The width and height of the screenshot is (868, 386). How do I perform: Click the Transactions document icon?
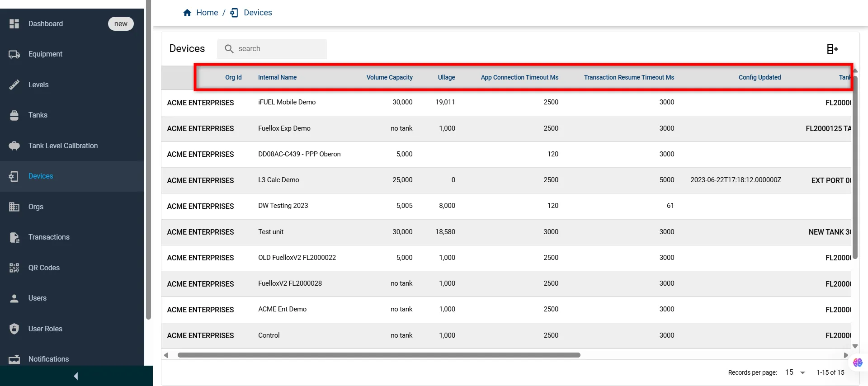[14, 237]
